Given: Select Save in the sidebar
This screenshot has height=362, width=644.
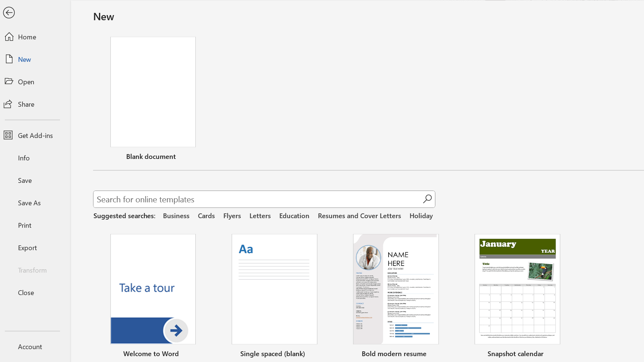Looking at the screenshot, I should [25, 180].
